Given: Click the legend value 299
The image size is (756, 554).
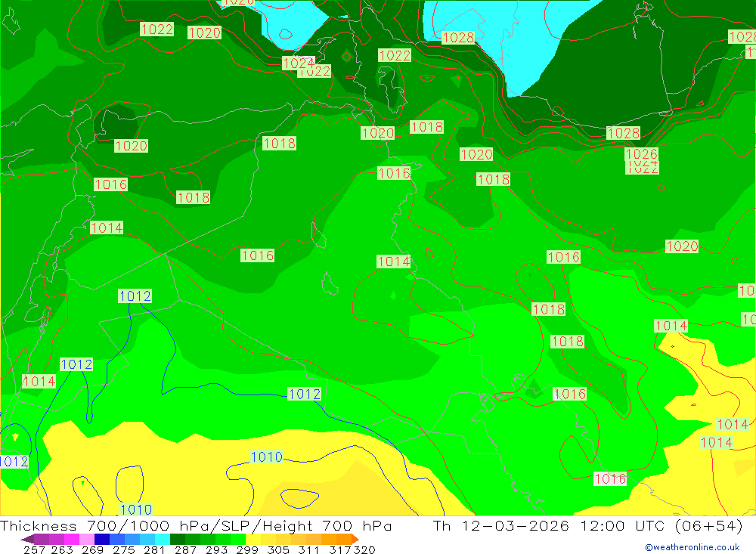Looking at the screenshot, I should 247,549.
